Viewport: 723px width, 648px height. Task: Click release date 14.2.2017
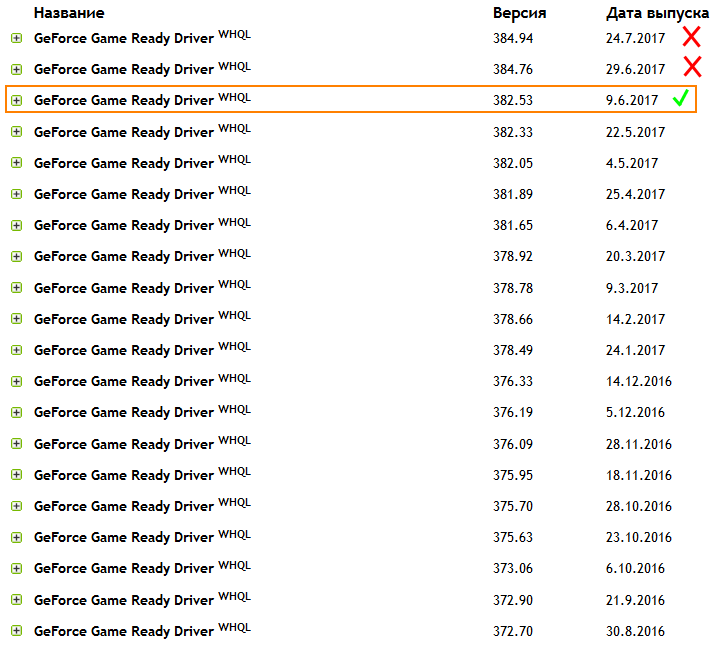coord(635,319)
